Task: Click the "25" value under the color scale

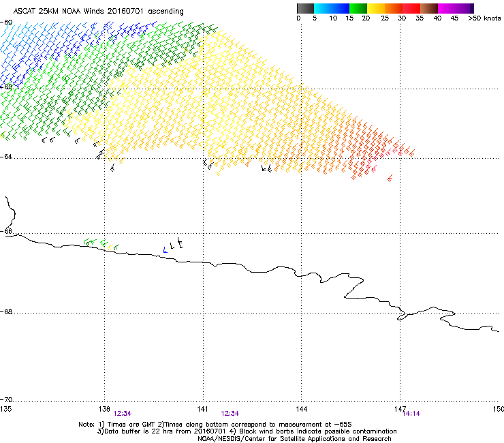Action: [x=385, y=18]
